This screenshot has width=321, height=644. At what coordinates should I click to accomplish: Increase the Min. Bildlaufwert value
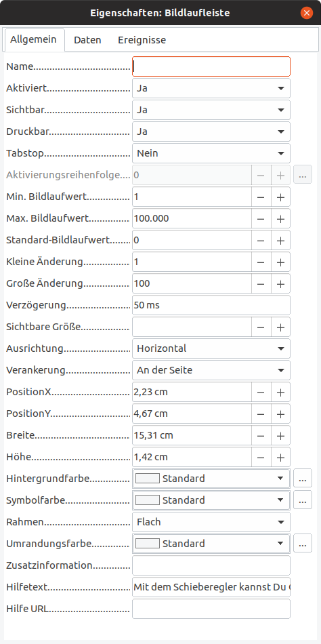(x=281, y=197)
